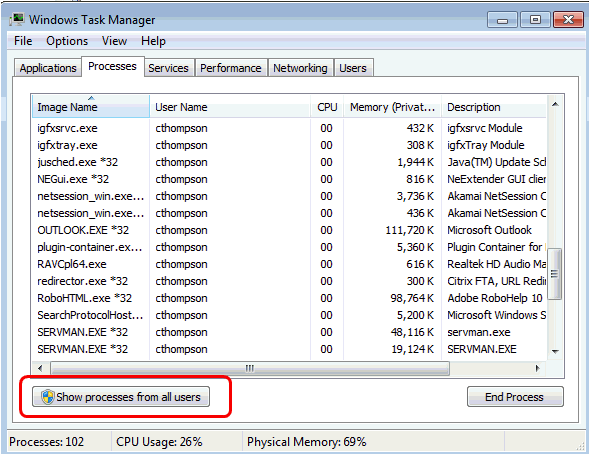Open the View menu
Screen dimensions: 589x454
114,41
